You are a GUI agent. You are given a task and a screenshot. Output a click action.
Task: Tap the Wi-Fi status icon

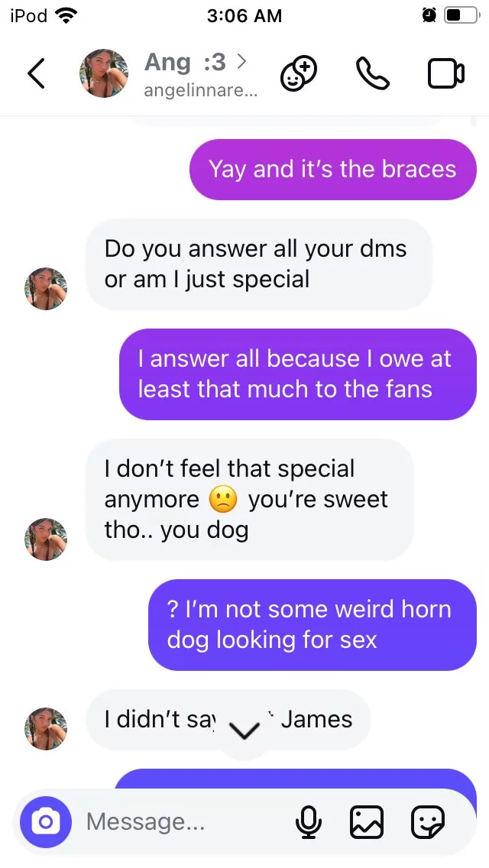[66, 16]
